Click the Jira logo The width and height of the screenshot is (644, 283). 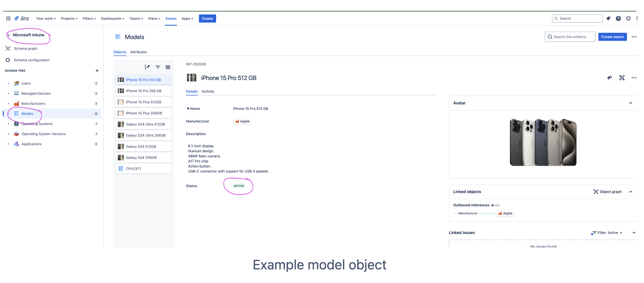tap(21, 18)
